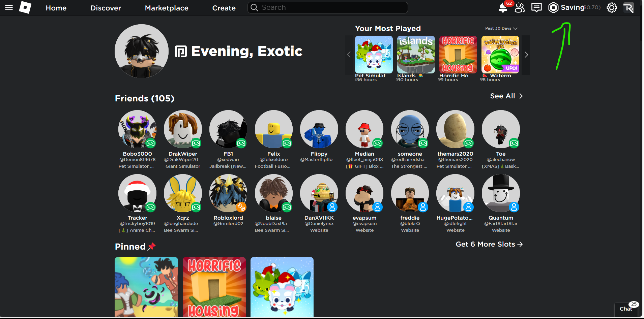This screenshot has height=319, width=644.
Task: Open the friends icon in top bar
Action: coord(520,8)
